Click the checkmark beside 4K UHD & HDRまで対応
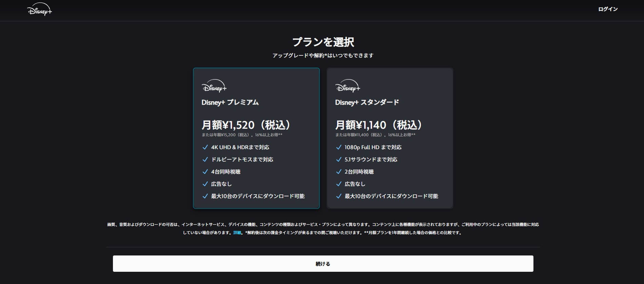Image resolution: width=644 pixels, height=284 pixels. (x=205, y=147)
